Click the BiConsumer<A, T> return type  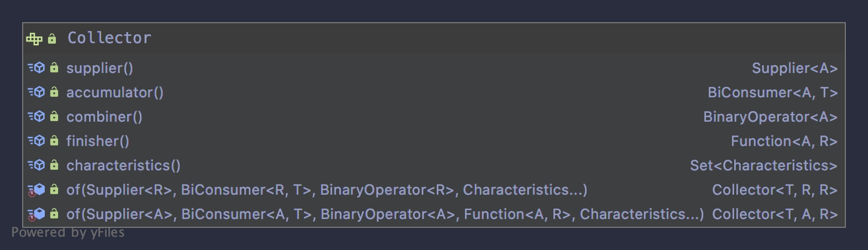772,92
